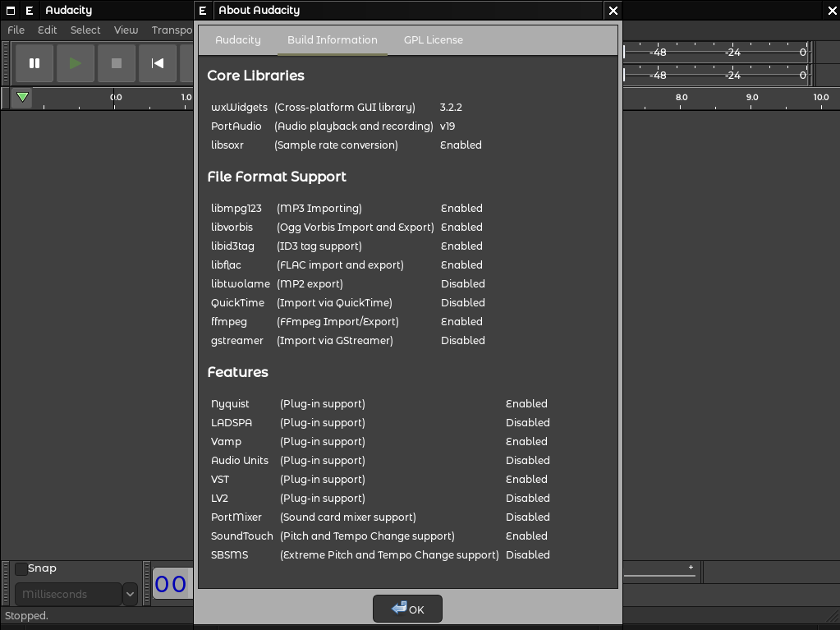Click the green playhead triangle on the timeline
This screenshot has width=840, height=630.
(22, 97)
